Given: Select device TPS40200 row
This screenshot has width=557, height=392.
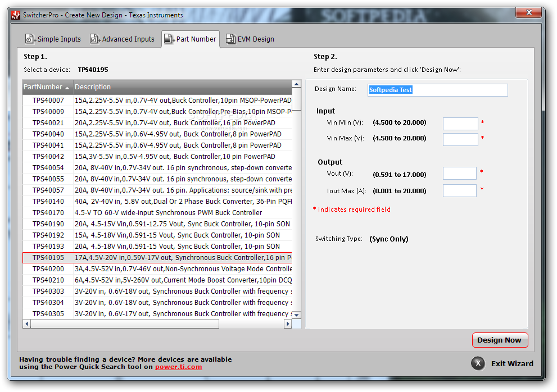Looking at the screenshot, I should point(157,269).
